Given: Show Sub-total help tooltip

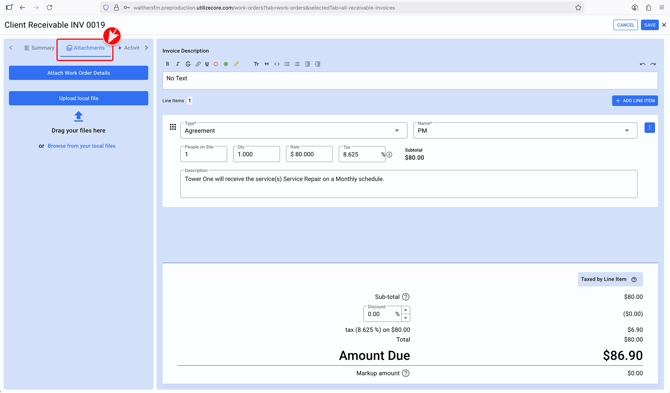Looking at the screenshot, I should [x=406, y=296].
